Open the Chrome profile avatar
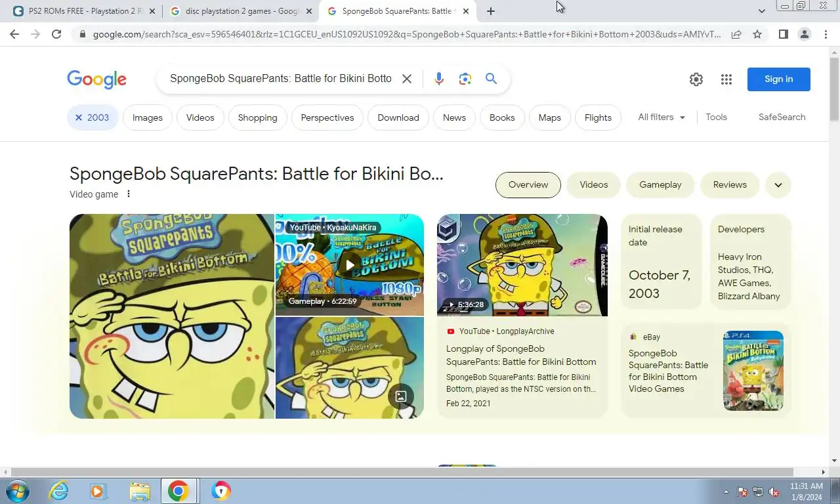Viewport: 840px width, 504px height. coord(805,34)
